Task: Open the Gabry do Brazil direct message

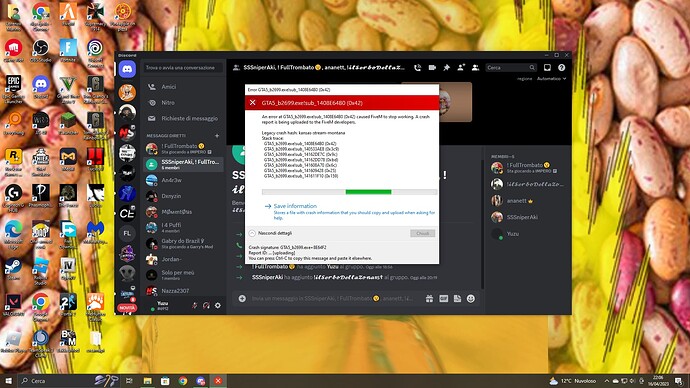Action: click(x=184, y=243)
